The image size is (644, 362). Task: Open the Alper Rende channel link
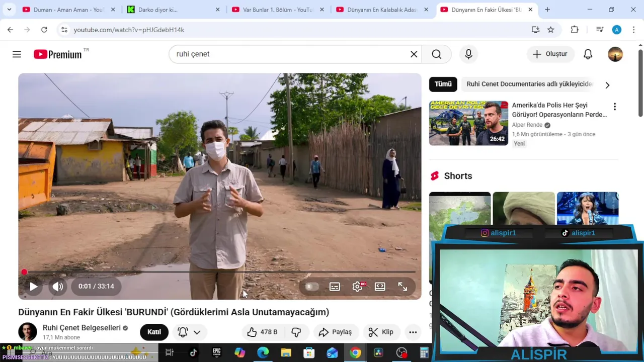click(527, 125)
